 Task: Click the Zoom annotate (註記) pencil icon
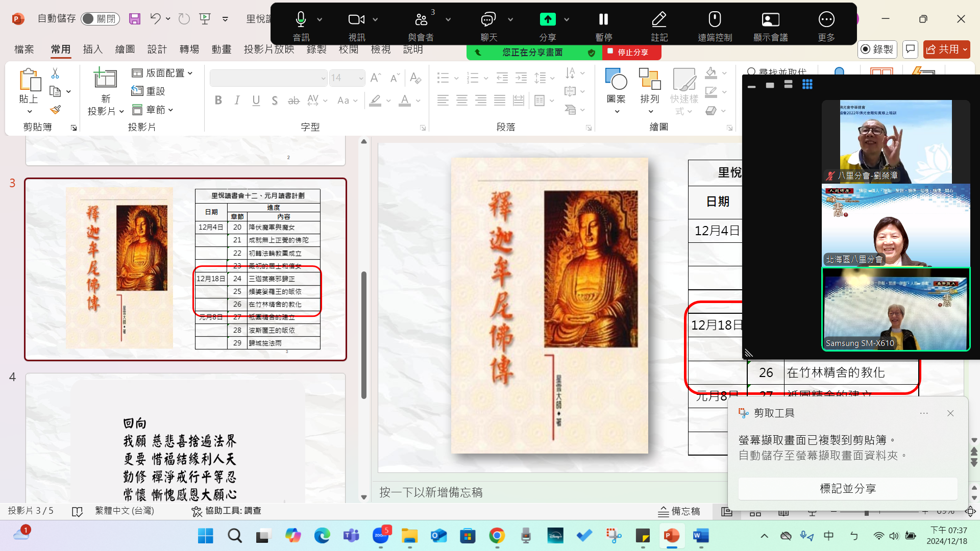click(659, 20)
